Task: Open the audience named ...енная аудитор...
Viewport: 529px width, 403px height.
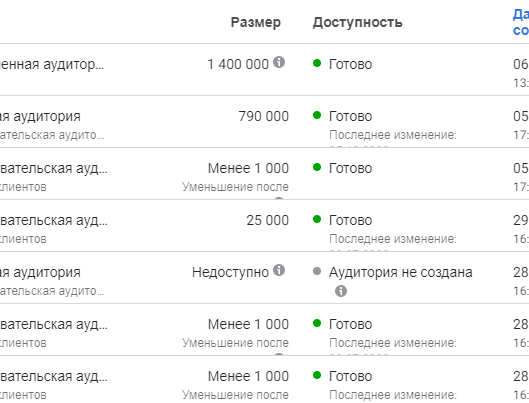Action: pyautogui.click(x=52, y=64)
